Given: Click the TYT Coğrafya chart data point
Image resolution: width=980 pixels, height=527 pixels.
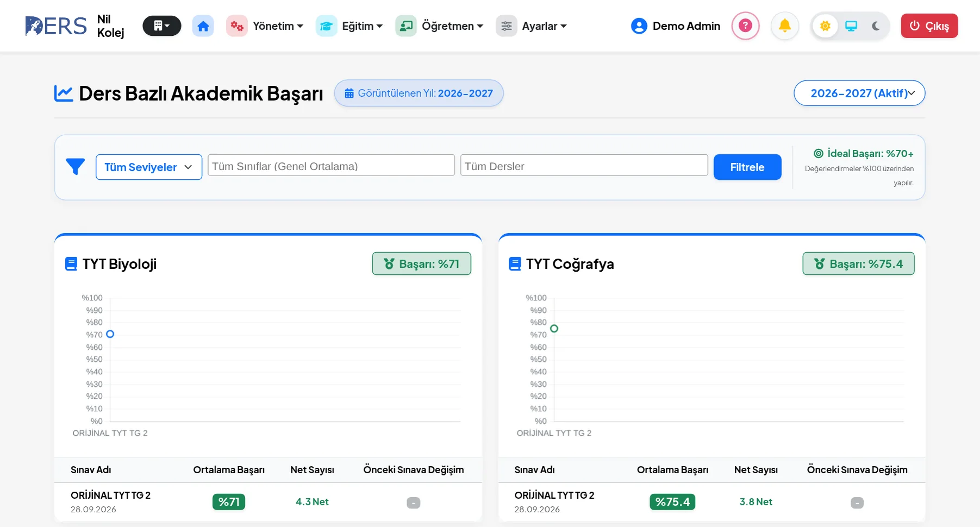Looking at the screenshot, I should 554,329.
